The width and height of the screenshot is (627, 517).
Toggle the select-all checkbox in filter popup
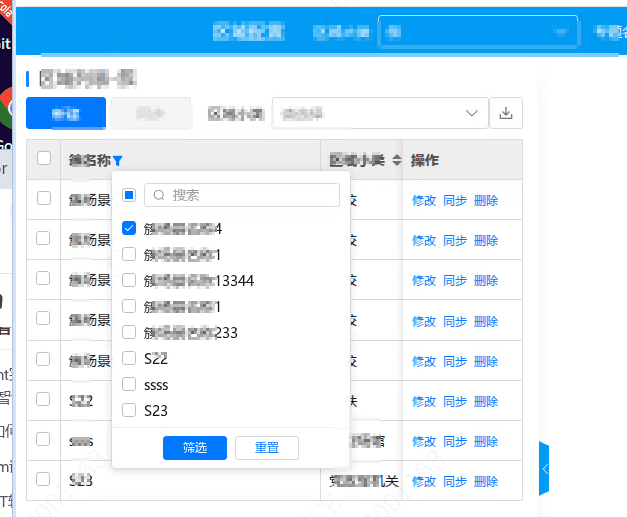pos(129,195)
